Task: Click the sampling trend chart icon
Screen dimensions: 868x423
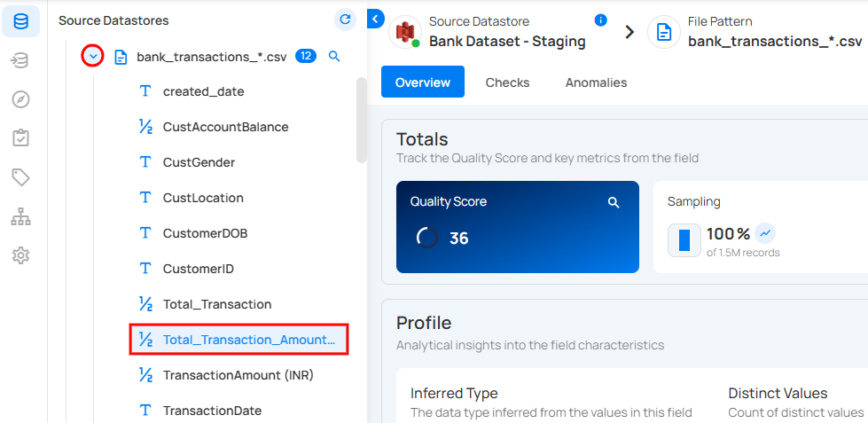Action: click(x=764, y=233)
